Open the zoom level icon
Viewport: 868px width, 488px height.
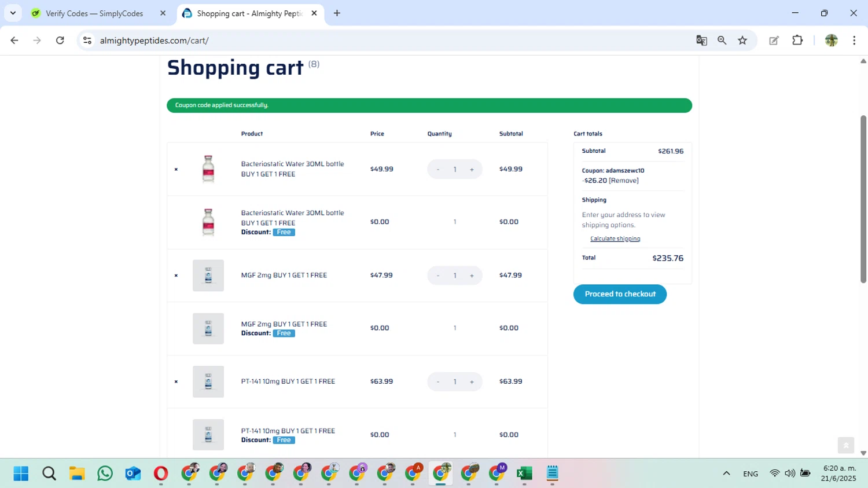(x=722, y=41)
